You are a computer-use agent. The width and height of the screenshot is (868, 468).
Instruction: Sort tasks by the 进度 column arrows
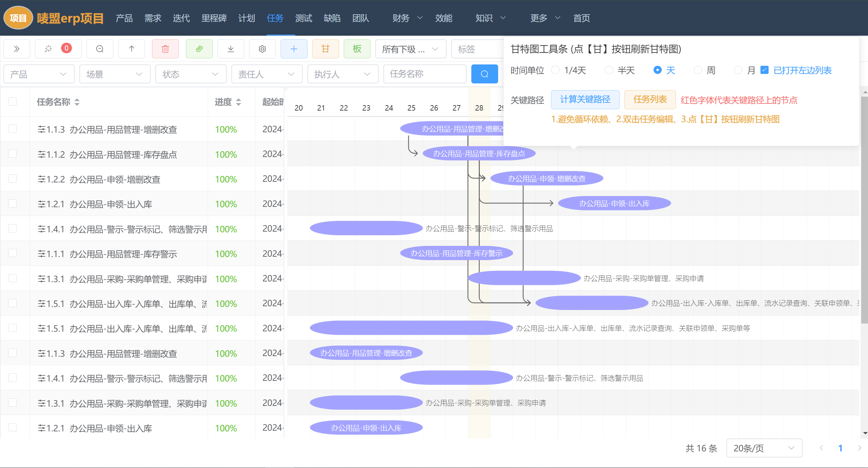tap(239, 102)
